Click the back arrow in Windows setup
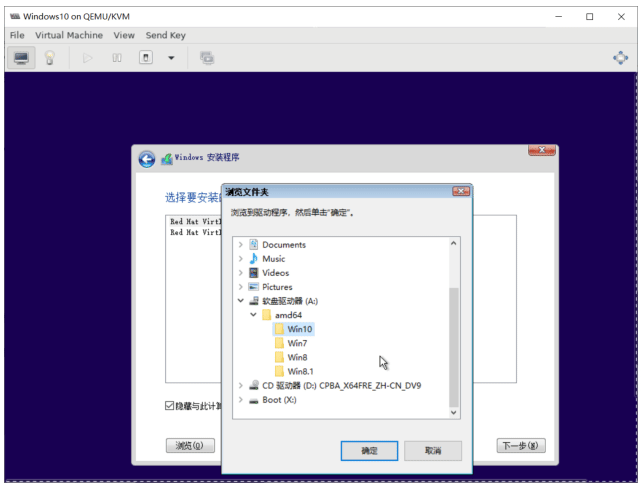 (x=147, y=159)
